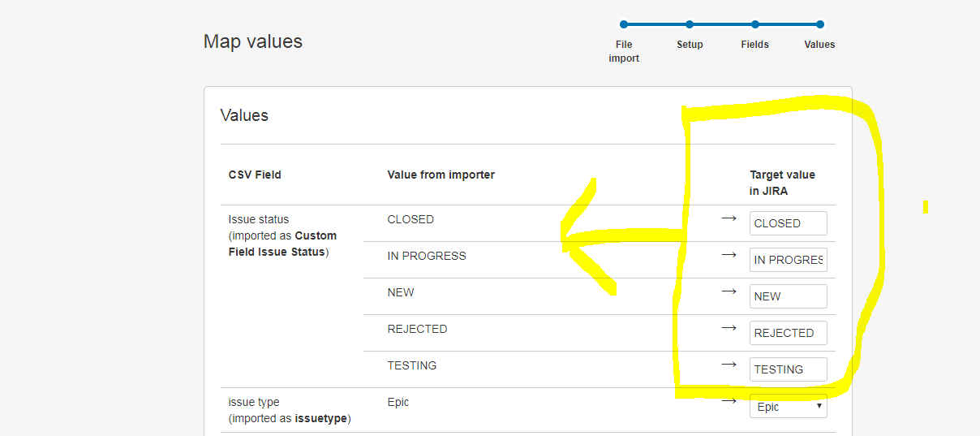Click the arrow next to IN PROGRESS value
The height and width of the screenshot is (436, 980).
(729, 255)
